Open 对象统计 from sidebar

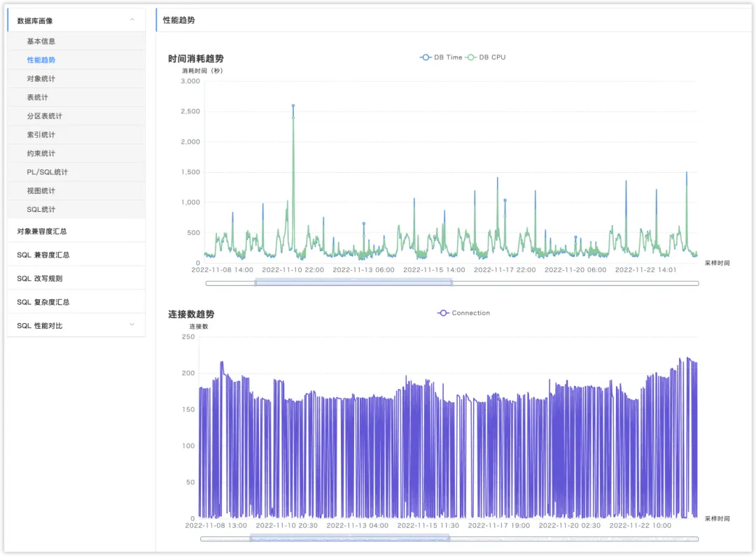pos(41,79)
